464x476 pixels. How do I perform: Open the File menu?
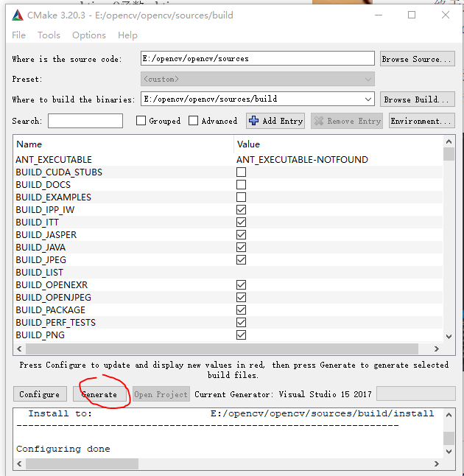[x=18, y=35]
